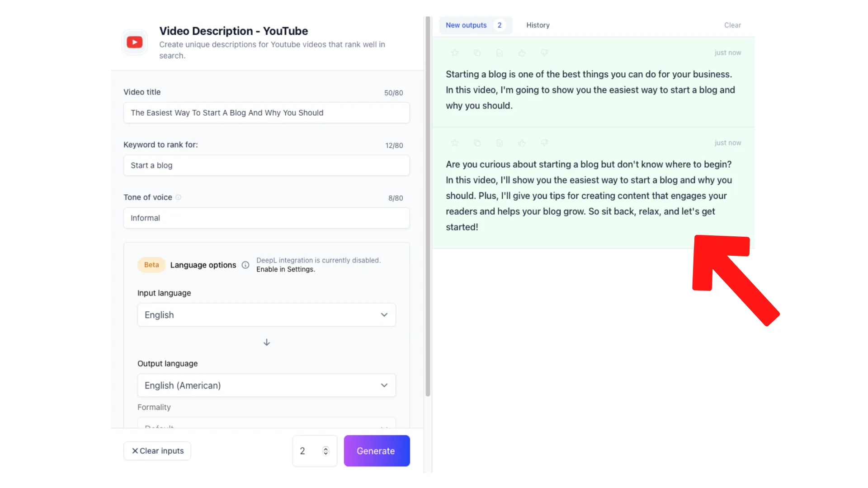Switch to the History tab
This screenshot has height=488, width=868.
538,25
